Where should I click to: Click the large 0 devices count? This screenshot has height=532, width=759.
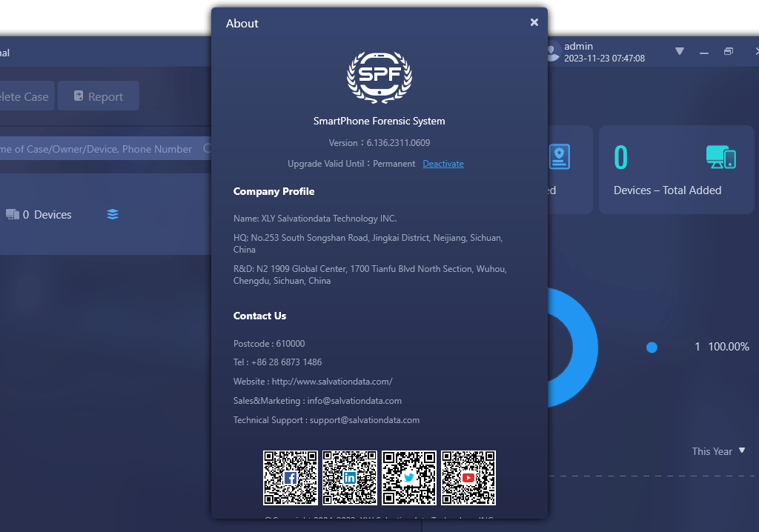click(x=620, y=157)
